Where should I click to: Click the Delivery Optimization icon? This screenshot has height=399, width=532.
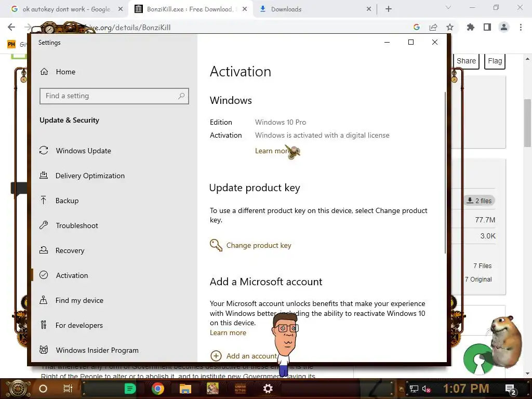[44, 175]
